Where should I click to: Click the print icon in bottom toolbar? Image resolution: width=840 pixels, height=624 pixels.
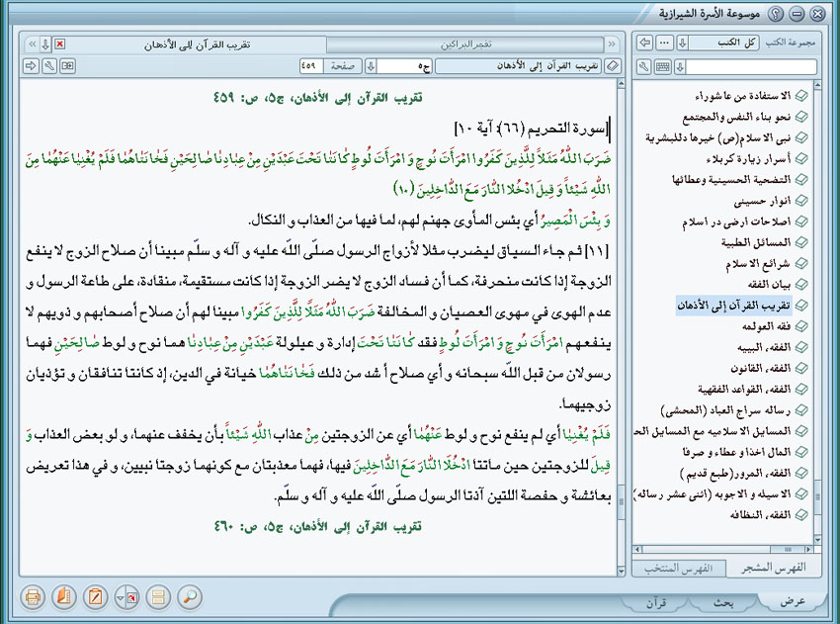click(33, 597)
